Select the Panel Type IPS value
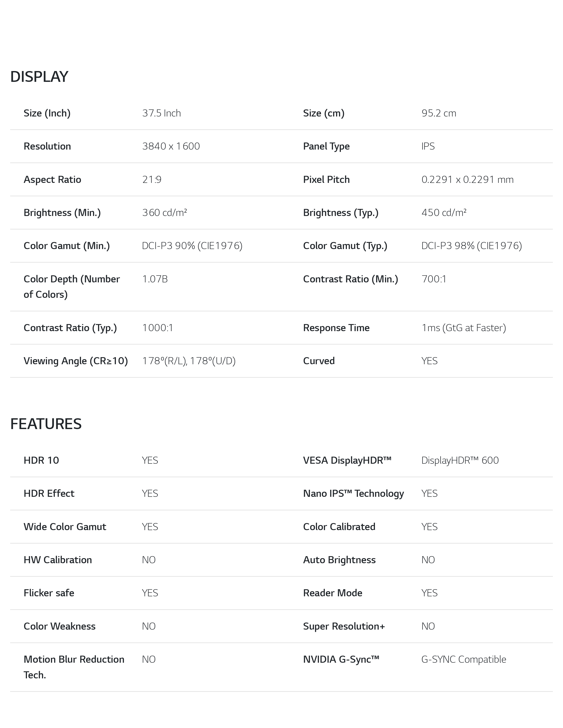Viewport: 563px width, 728px height. 428,146
